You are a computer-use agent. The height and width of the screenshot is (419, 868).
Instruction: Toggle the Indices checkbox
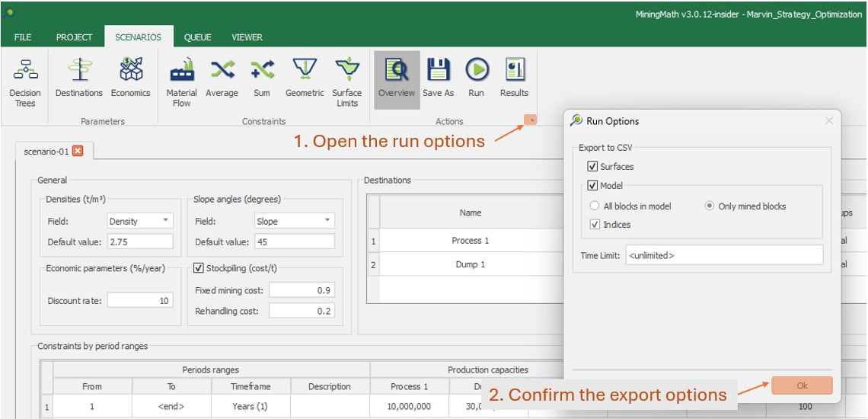click(x=595, y=225)
